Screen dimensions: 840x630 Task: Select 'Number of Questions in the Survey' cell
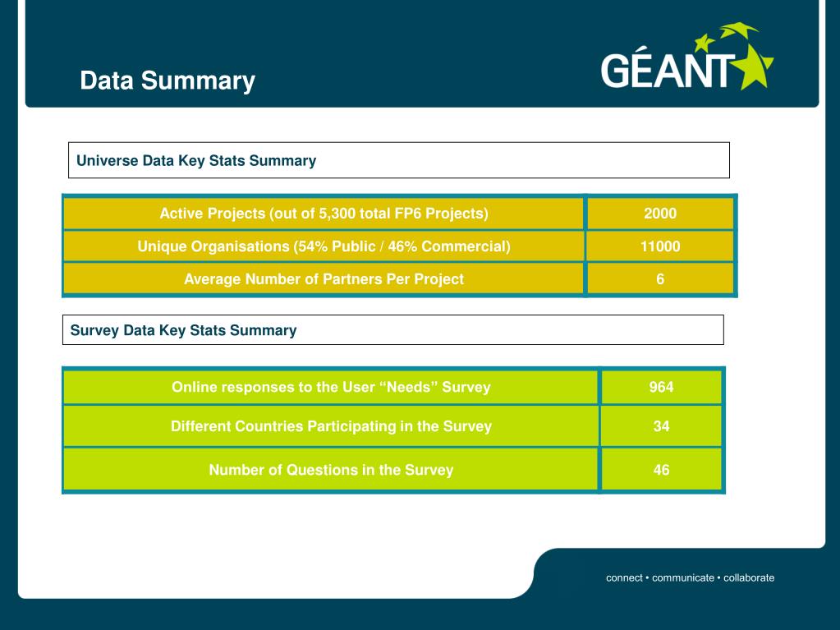coord(331,470)
